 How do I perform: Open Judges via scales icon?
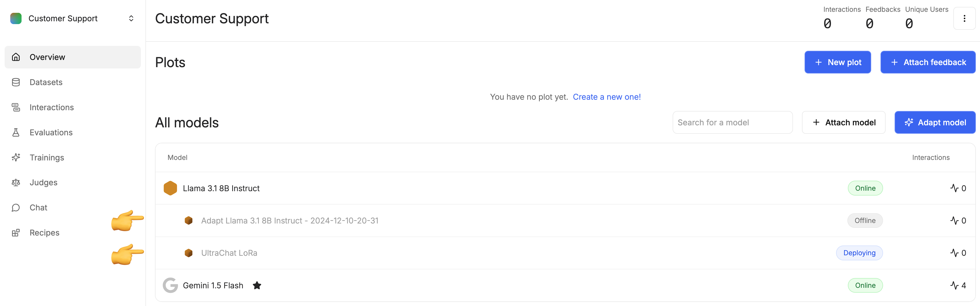(16, 182)
